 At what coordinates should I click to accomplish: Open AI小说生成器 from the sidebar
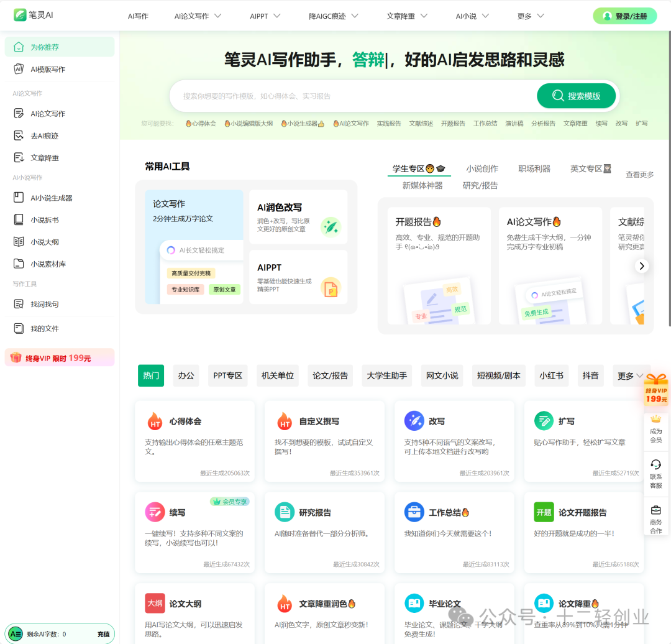(47, 197)
